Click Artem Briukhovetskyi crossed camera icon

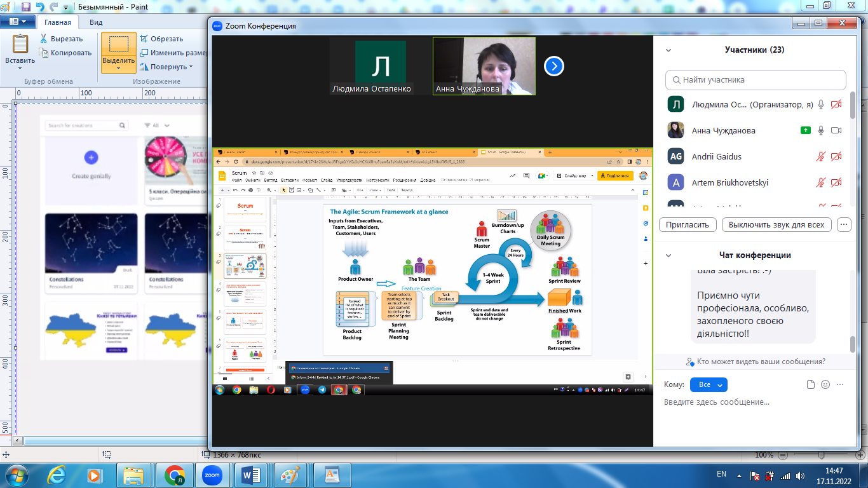click(x=836, y=182)
